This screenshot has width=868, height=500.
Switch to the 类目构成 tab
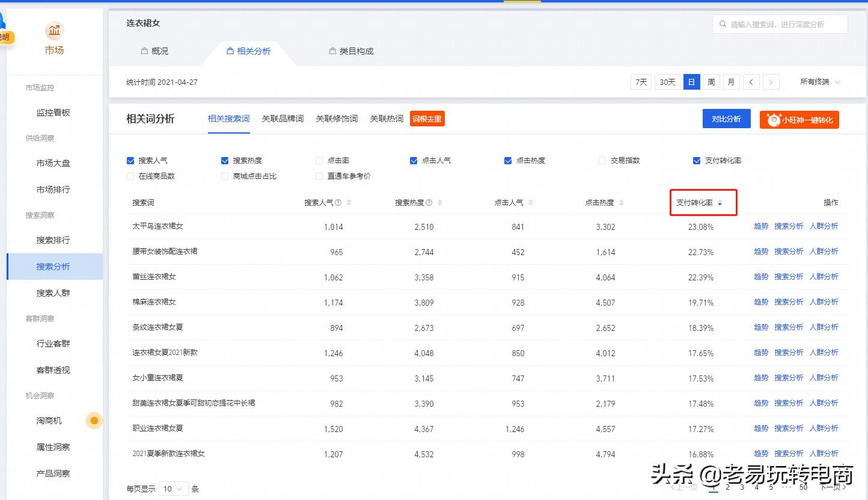pyautogui.click(x=352, y=51)
